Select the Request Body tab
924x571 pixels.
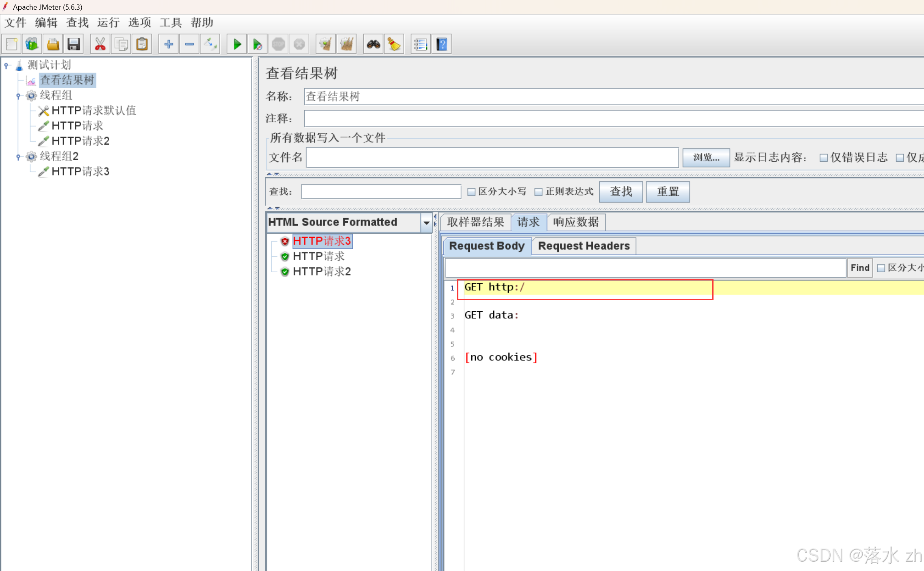[x=487, y=246]
